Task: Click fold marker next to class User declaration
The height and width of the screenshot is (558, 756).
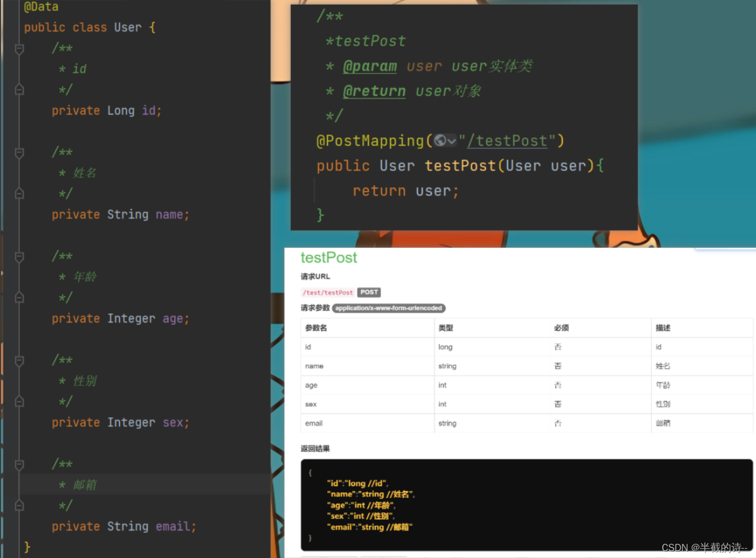Action: click(x=19, y=27)
